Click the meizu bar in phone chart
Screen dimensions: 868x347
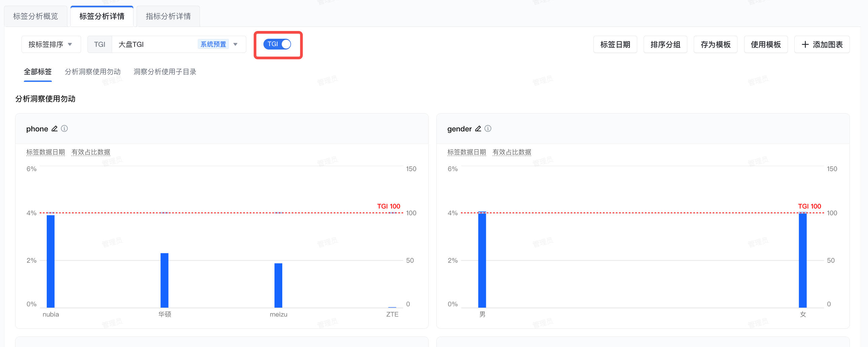click(x=278, y=285)
